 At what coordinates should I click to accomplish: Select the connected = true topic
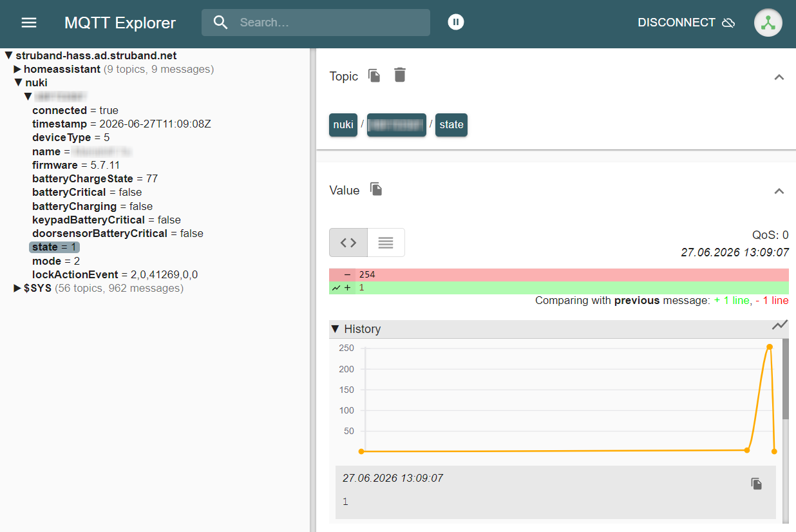tap(75, 110)
